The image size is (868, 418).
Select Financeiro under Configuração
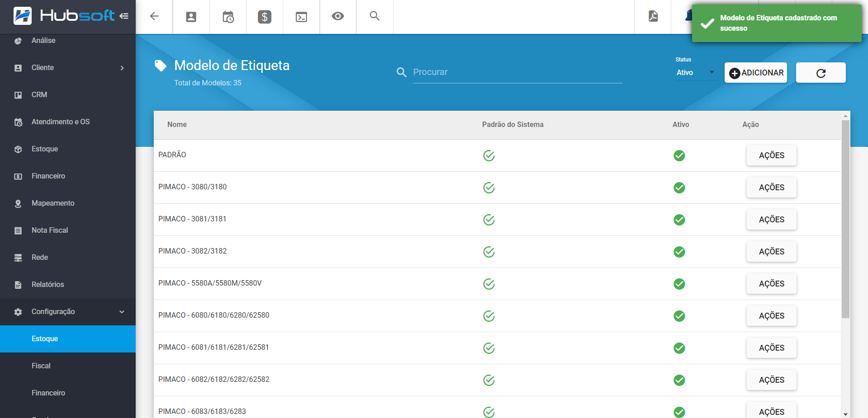(x=68, y=393)
